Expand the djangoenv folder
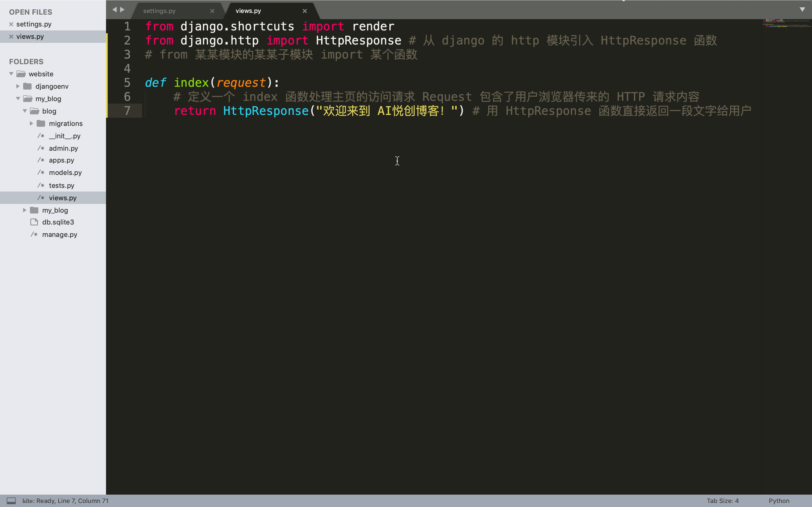Screen dimensions: 812x507 click(x=18, y=86)
